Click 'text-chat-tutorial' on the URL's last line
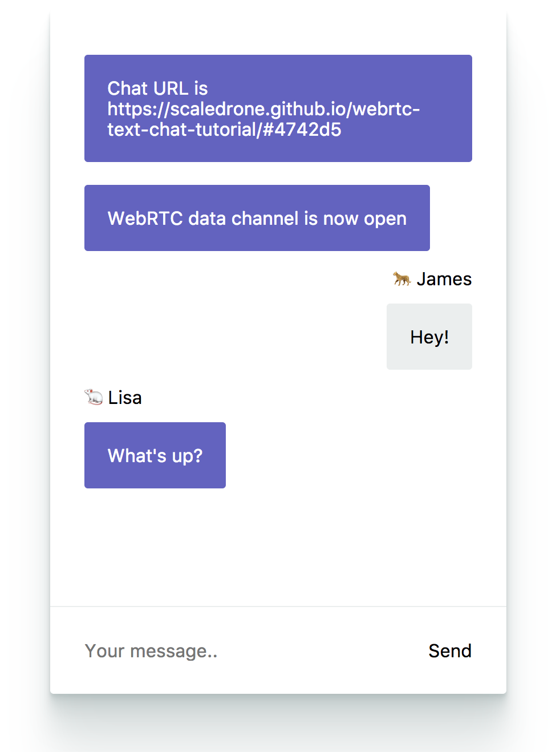This screenshot has height=752, width=560. coord(182,130)
